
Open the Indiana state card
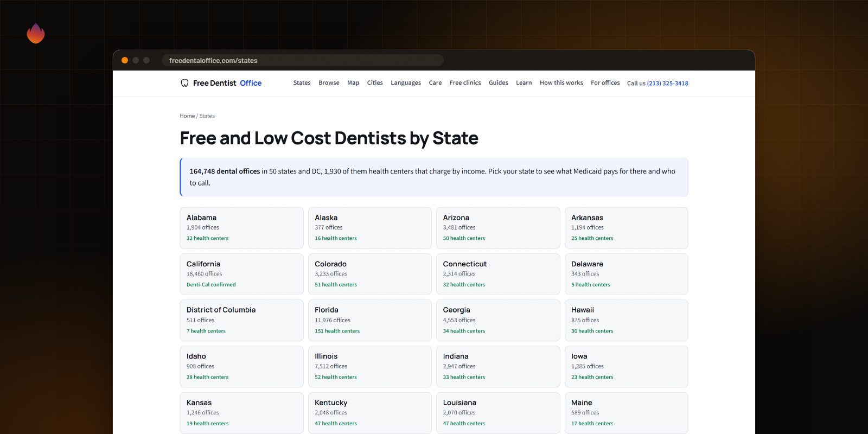point(498,367)
